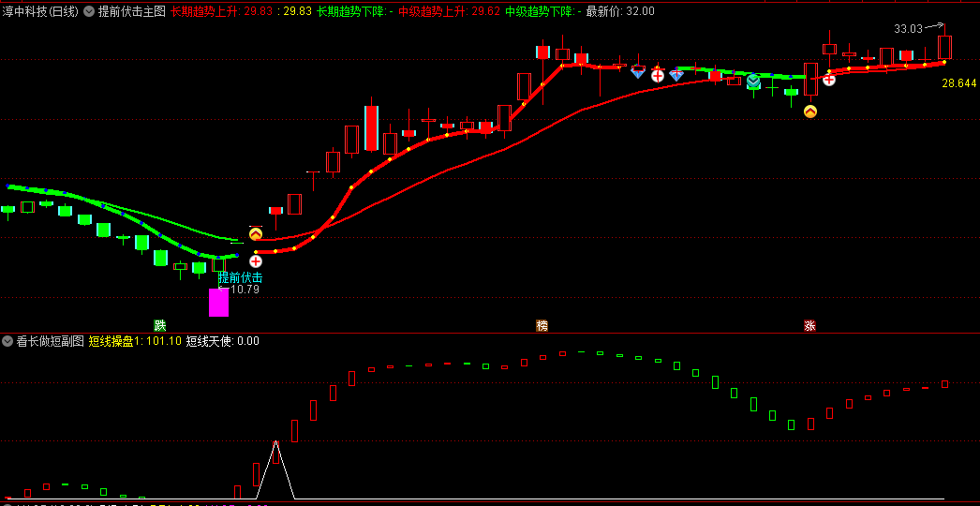Click the green 跌 marker
This screenshot has height=506, width=980.
[x=160, y=325]
